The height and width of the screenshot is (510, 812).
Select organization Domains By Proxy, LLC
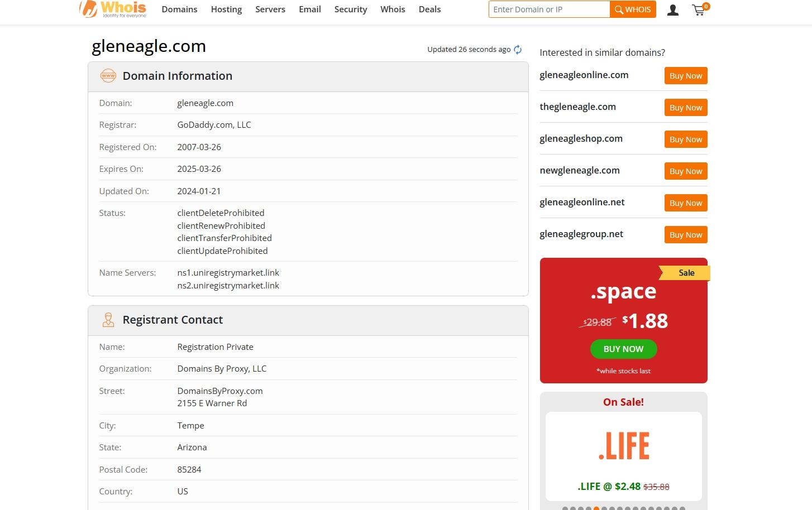point(222,369)
